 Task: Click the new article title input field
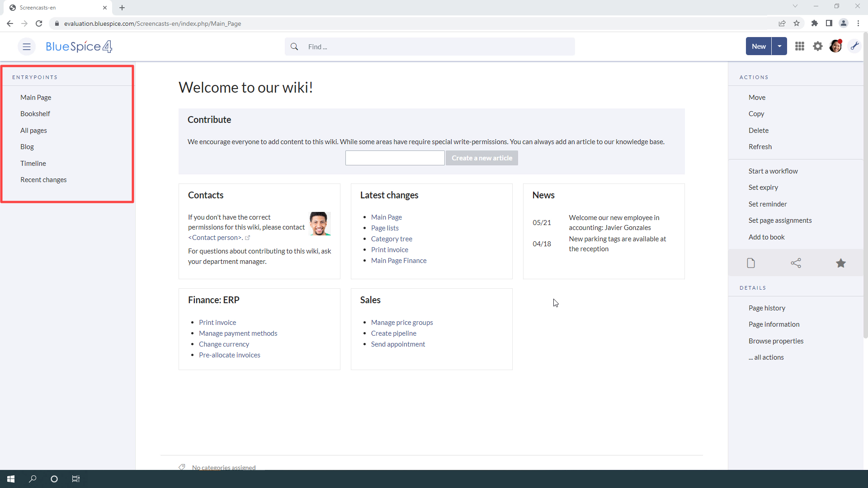395,158
